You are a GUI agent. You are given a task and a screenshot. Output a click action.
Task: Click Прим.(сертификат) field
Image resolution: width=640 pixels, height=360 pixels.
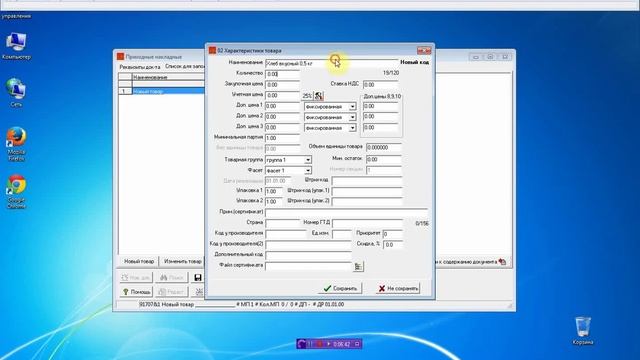pos(347,213)
